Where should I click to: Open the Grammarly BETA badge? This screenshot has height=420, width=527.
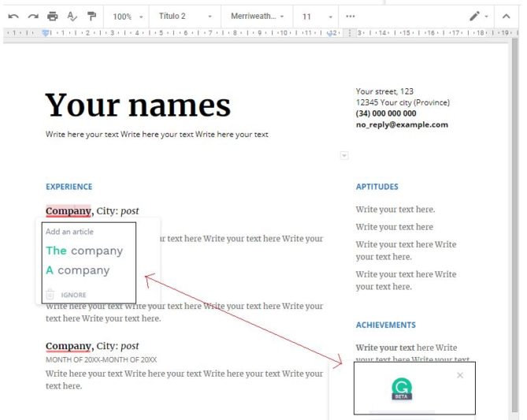[402, 389]
